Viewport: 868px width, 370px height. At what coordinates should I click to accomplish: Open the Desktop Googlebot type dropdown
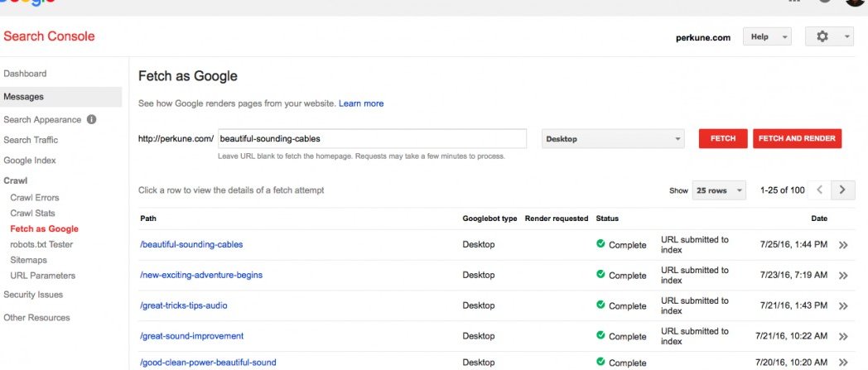click(613, 139)
